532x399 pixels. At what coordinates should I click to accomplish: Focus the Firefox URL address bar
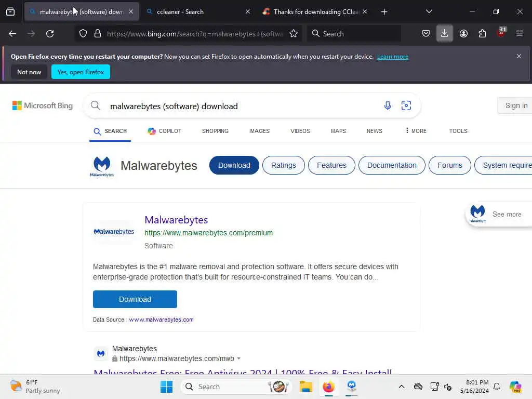(194, 34)
